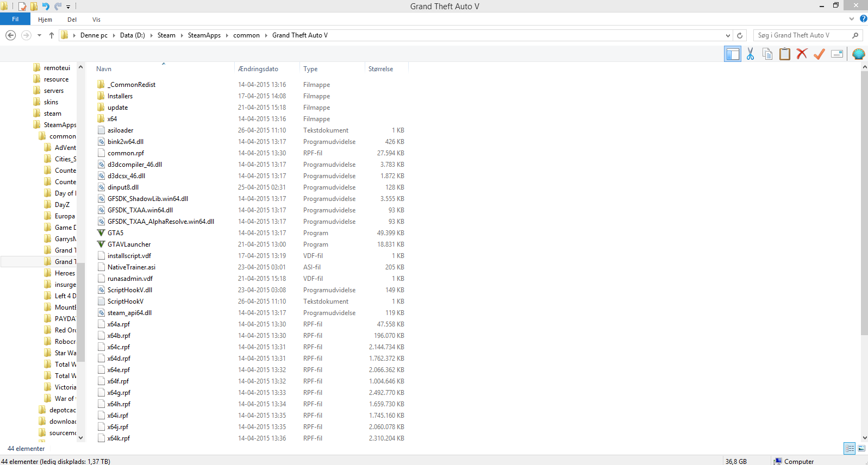This screenshot has width=868, height=465.
Task: Open the Del ribbon tab
Action: [x=72, y=20]
